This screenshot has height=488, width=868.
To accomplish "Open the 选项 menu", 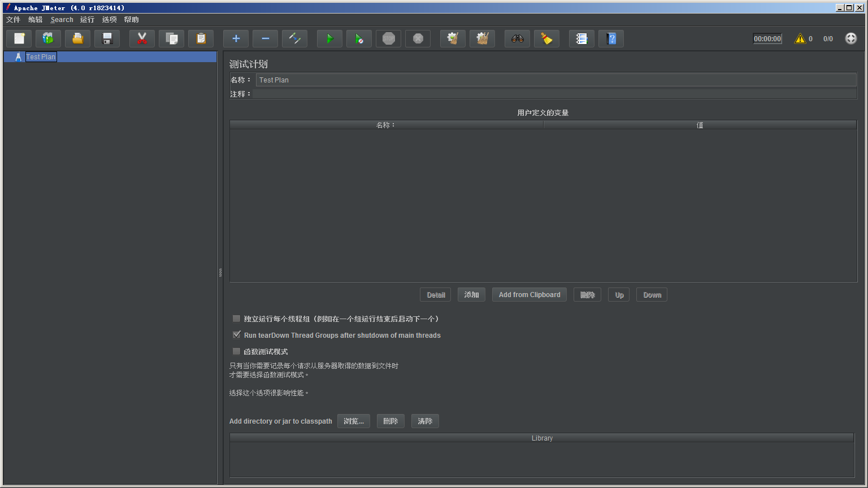I will (x=109, y=19).
